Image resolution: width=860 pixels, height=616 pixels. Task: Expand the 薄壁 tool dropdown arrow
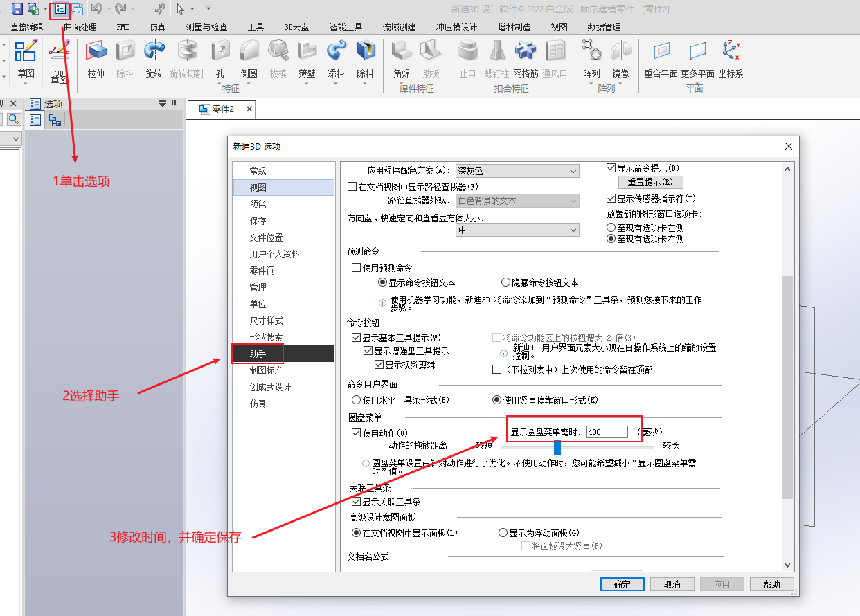tap(307, 83)
